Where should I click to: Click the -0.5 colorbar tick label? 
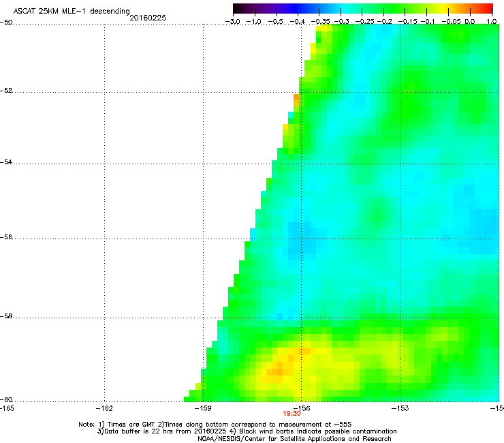click(276, 22)
